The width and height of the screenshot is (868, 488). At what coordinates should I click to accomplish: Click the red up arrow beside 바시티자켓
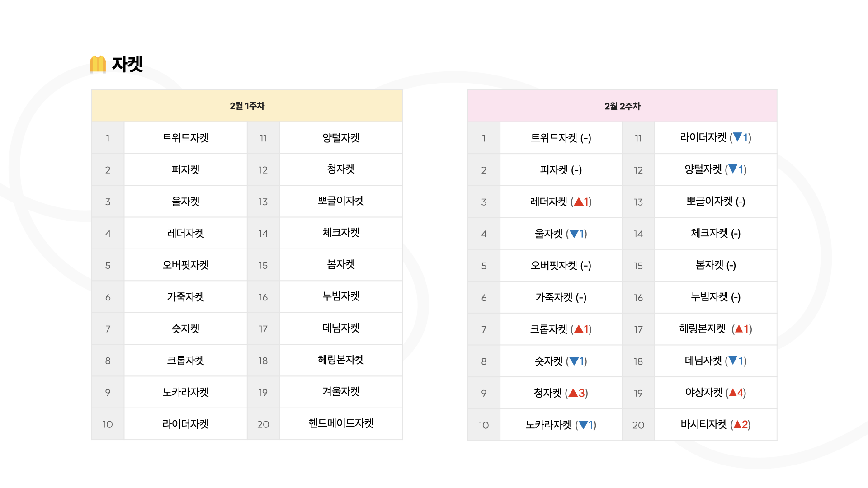coord(737,424)
